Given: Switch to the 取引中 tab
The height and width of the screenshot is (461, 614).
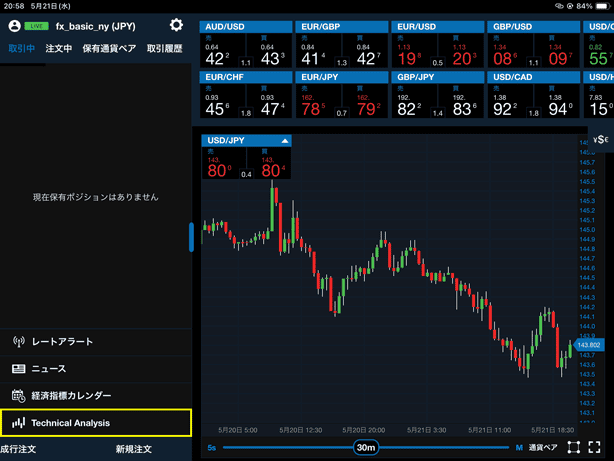Looking at the screenshot, I should point(22,49).
